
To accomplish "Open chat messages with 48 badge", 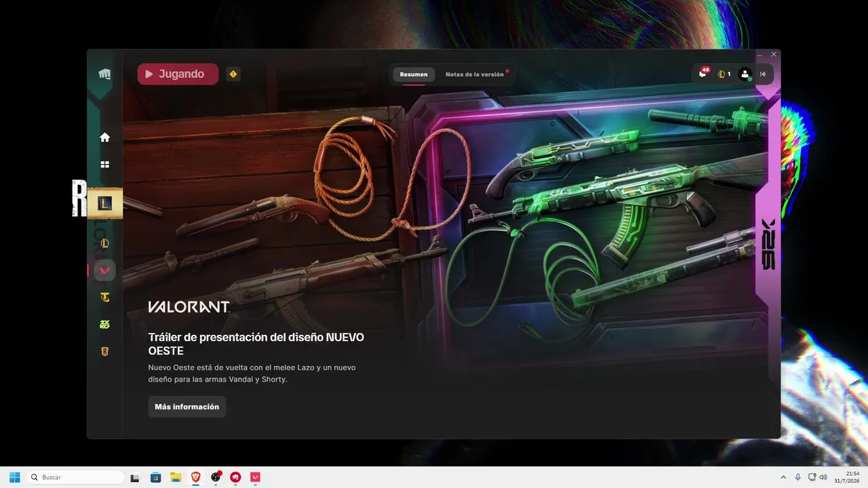I will [x=703, y=73].
